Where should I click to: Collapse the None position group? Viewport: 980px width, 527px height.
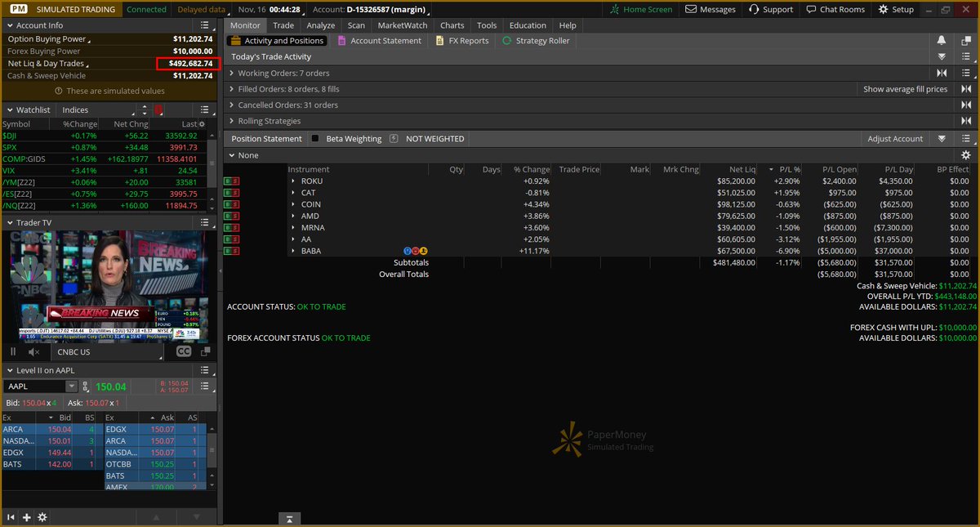(232, 154)
